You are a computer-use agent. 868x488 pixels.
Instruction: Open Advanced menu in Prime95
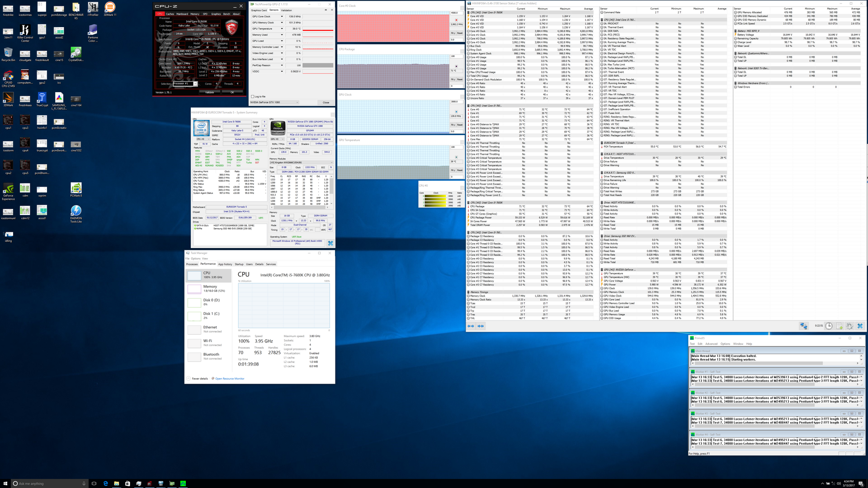click(711, 344)
